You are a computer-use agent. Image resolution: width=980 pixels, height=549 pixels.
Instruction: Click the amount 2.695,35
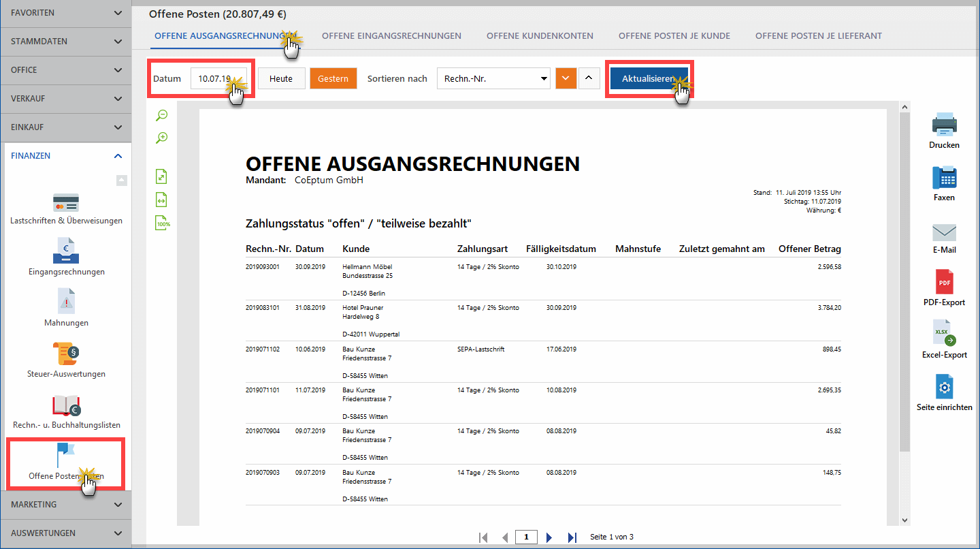(829, 390)
